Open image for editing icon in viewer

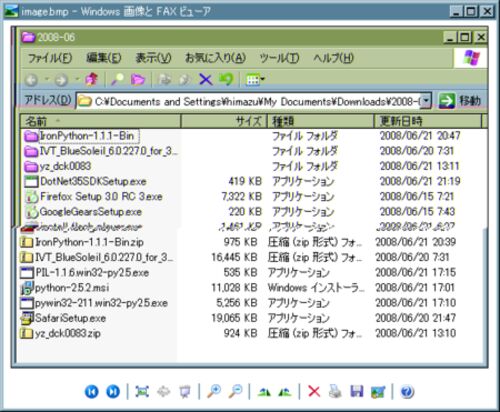(378, 392)
